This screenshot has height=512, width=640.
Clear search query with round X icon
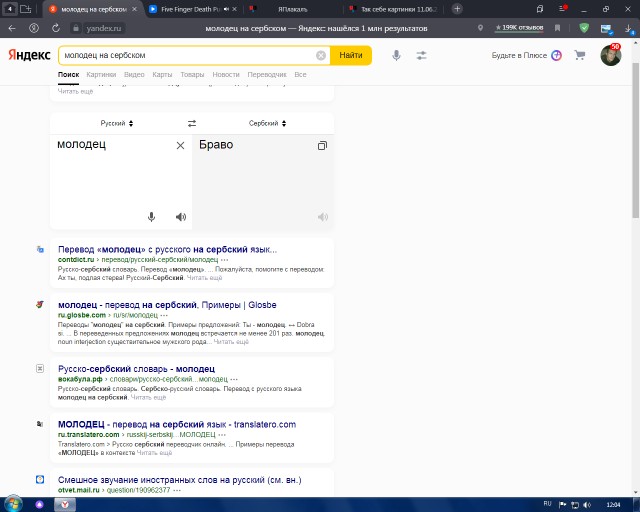(321, 55)
